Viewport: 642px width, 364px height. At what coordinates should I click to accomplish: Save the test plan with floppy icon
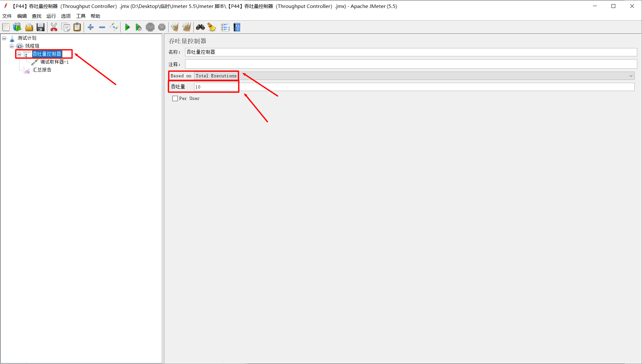point(40,27)
